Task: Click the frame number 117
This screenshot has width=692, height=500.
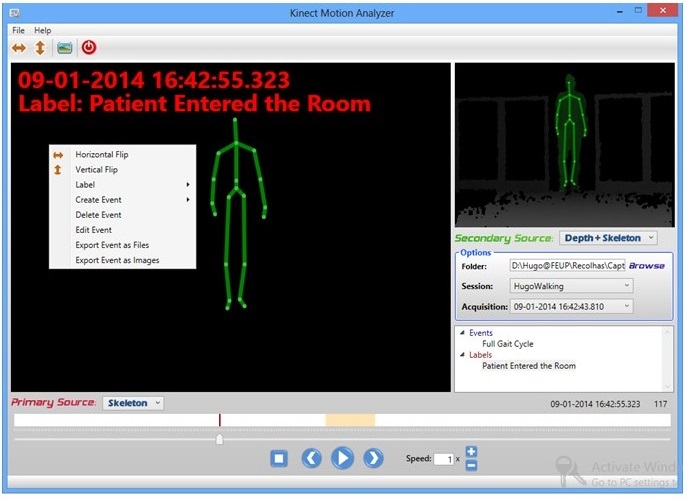Action: [x=661, y=404]
